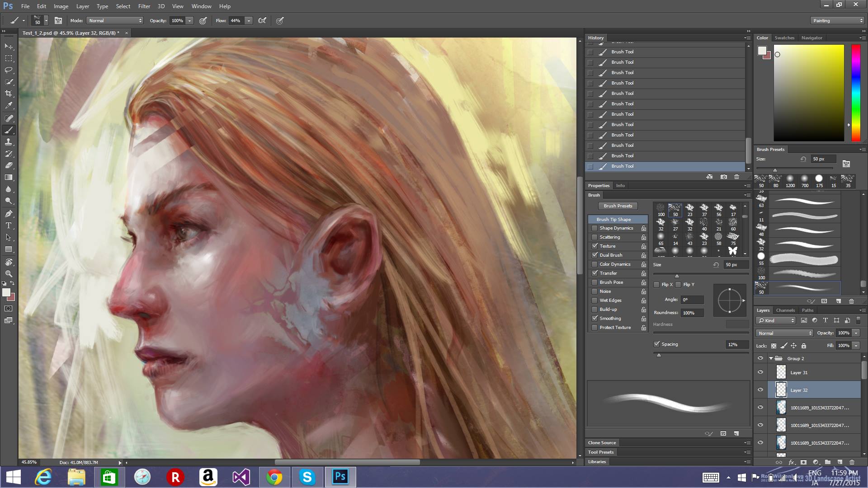Image resolution: width=868 pixels, height=488 pixels.
Task: Select the Crop tool
Action: pos(9,94)
